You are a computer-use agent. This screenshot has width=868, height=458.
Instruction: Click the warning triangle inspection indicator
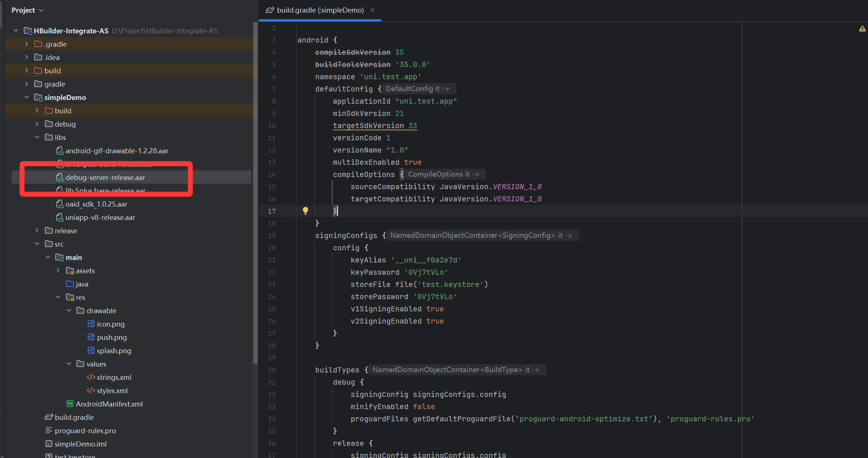coord(862,29)
